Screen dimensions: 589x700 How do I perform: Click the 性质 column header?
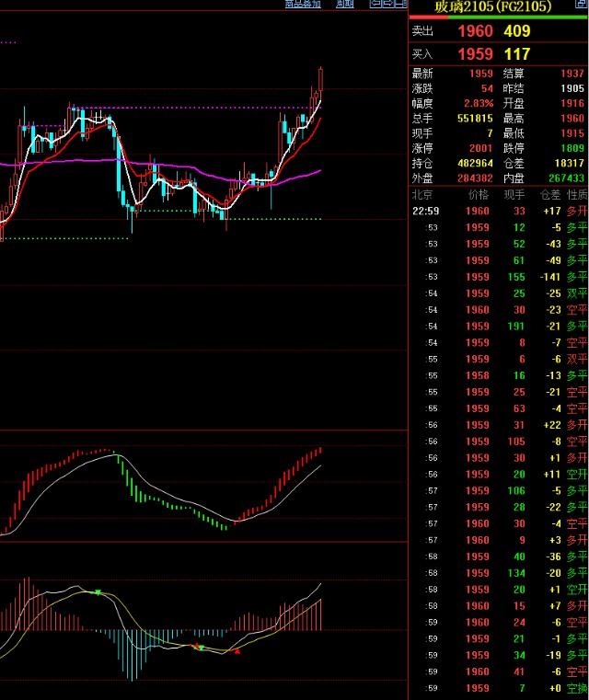[x=576, y=195]
